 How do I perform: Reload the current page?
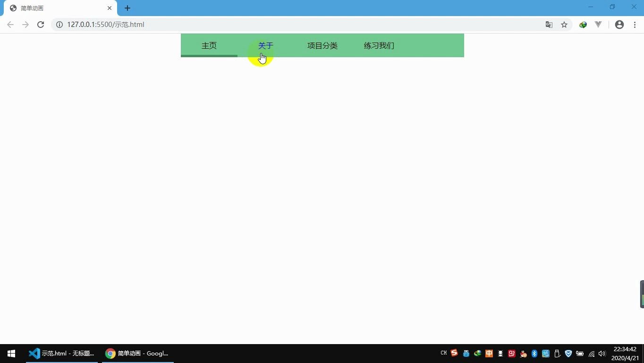click(x=41, y=25)
